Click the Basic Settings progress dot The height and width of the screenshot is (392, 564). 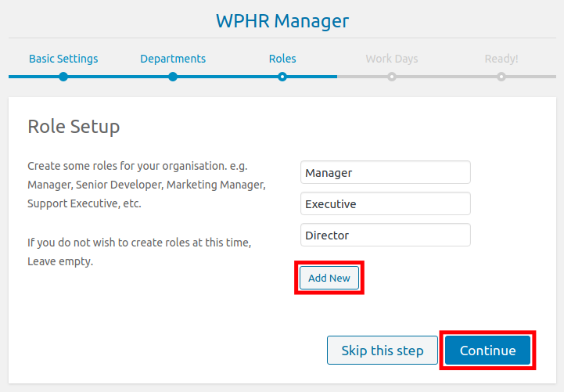(x=63, y=77)
